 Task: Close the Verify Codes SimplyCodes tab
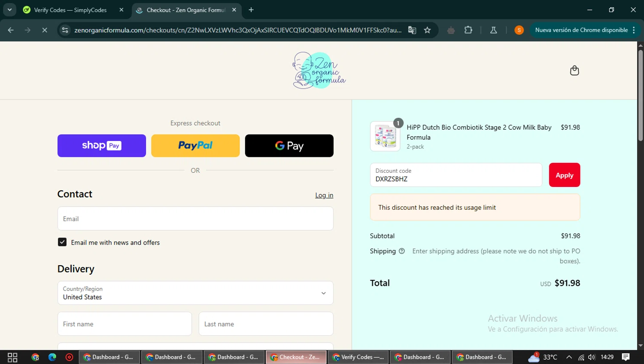(122, 10)
